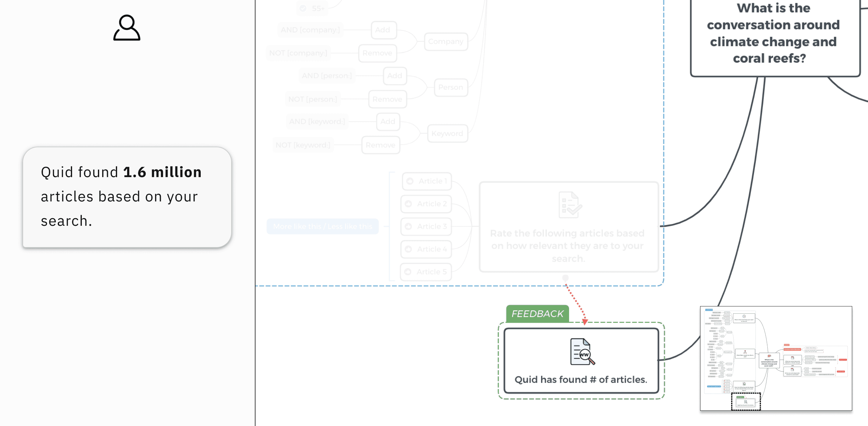The width and height of the screenshot is (868, 426).
Task: Click the 'Quid found 1.6 million articles' message bubble
Action: click(x=127, y=197)
